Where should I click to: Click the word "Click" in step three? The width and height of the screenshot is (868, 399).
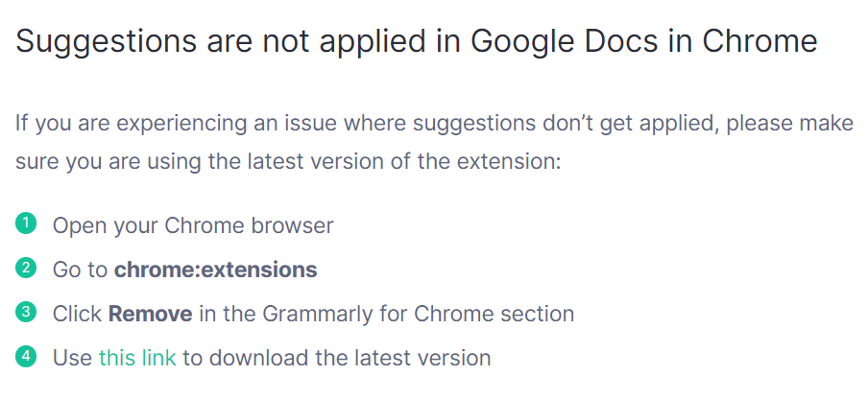coord(77,314)
